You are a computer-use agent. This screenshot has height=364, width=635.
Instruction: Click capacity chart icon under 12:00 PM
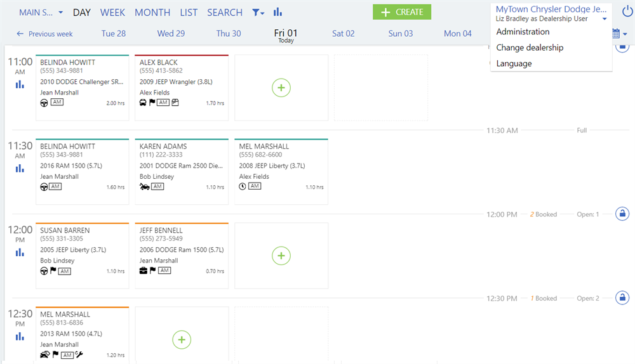tap(20, 252)
